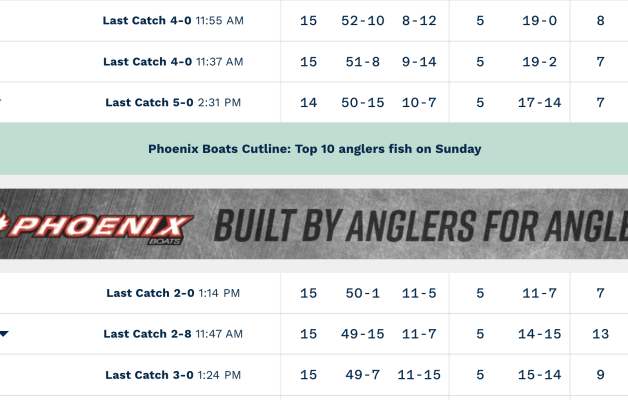628x400 pixels.
Task: Click total weight 50-15 cell
Action: (x=361, y=102)
